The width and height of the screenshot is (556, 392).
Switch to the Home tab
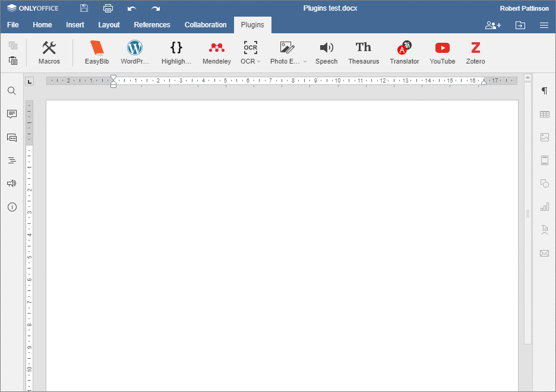(x=42, y=25)
